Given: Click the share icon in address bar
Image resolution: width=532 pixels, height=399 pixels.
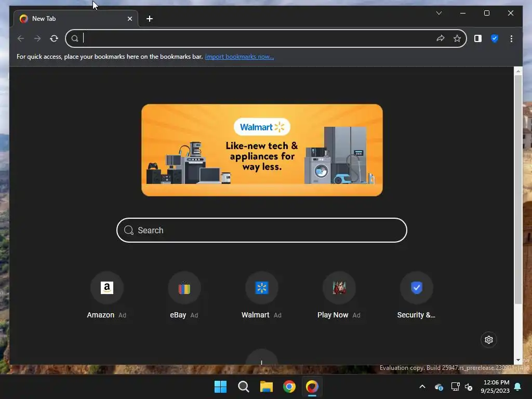Looking at the screenshot, I should pyautogui.click(x=441, y=38).
